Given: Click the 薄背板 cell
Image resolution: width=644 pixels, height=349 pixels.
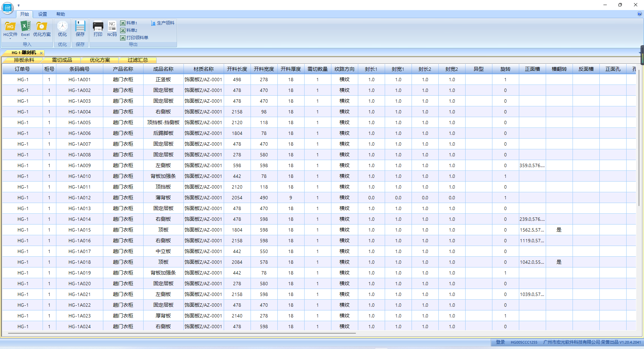Looking at the screenshot, I should coord(163,198).
